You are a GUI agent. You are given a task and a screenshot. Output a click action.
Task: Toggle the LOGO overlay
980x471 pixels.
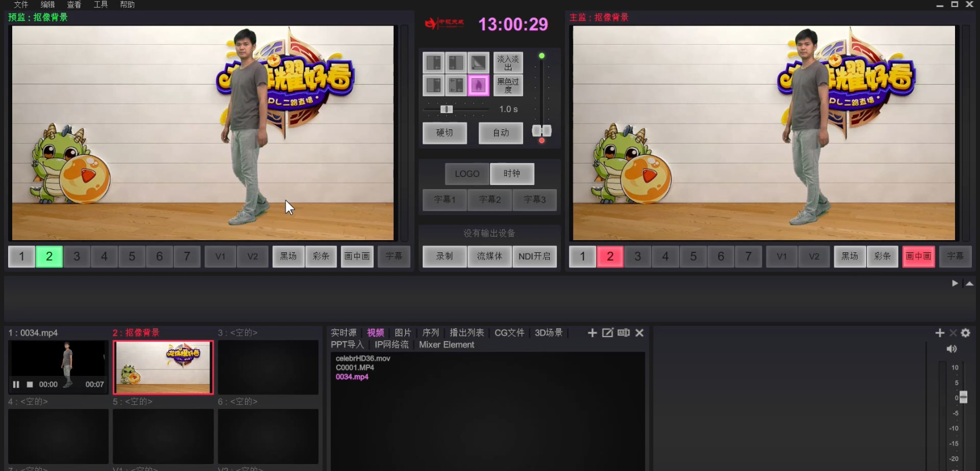(467, 174)
